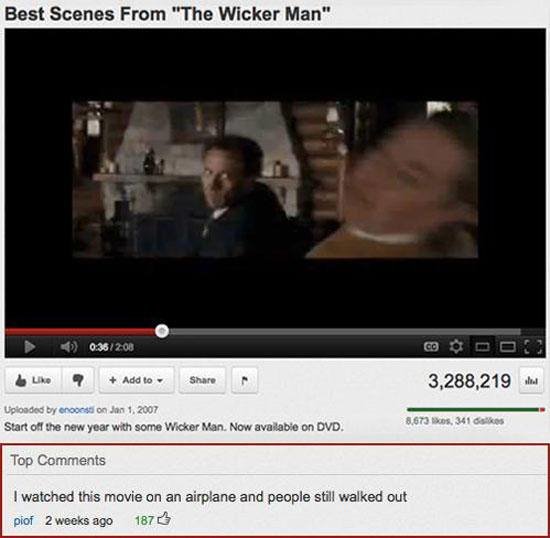The width and height of the screenshot is (550, 538).
Task: Switch to the small player size
Action: [x=482, y=347]
